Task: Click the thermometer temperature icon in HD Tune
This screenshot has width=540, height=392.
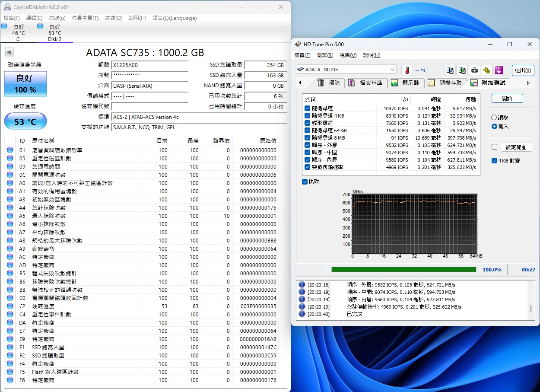Action: (x=407, y=70)
